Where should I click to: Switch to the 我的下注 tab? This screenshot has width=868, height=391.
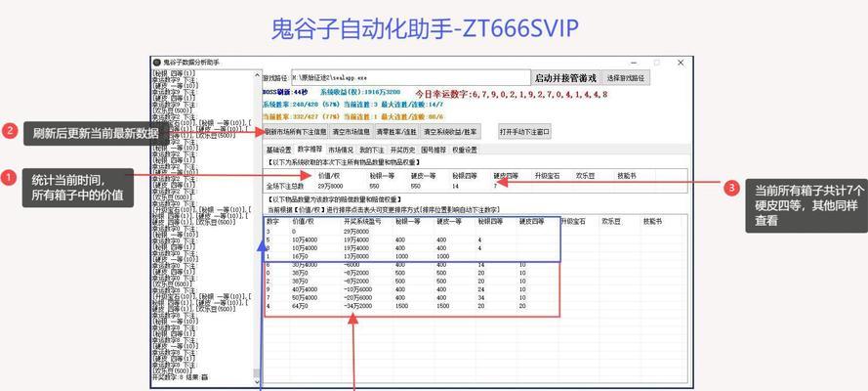[371, 150]
